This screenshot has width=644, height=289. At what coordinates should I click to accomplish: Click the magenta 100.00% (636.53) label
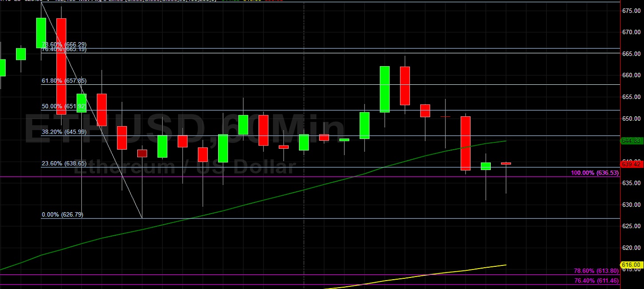coord(595,173)
